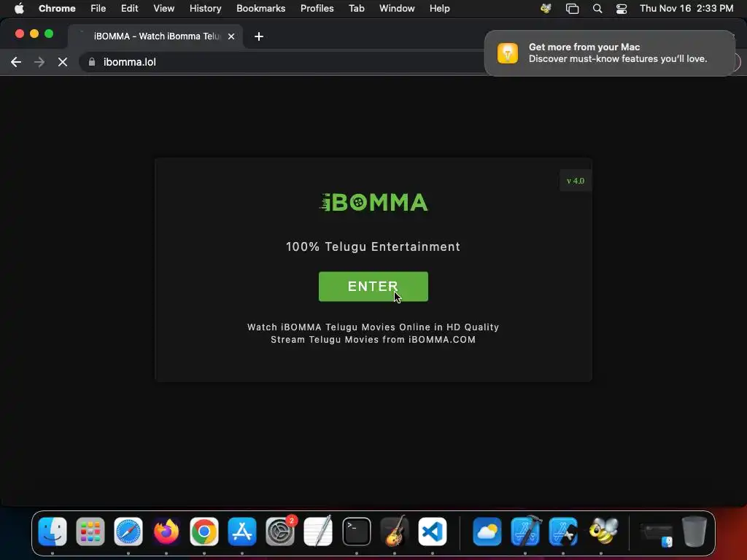Open App Store from the Dock
Image resolution: width=747 pixels, height=560 pixels.
242,532
